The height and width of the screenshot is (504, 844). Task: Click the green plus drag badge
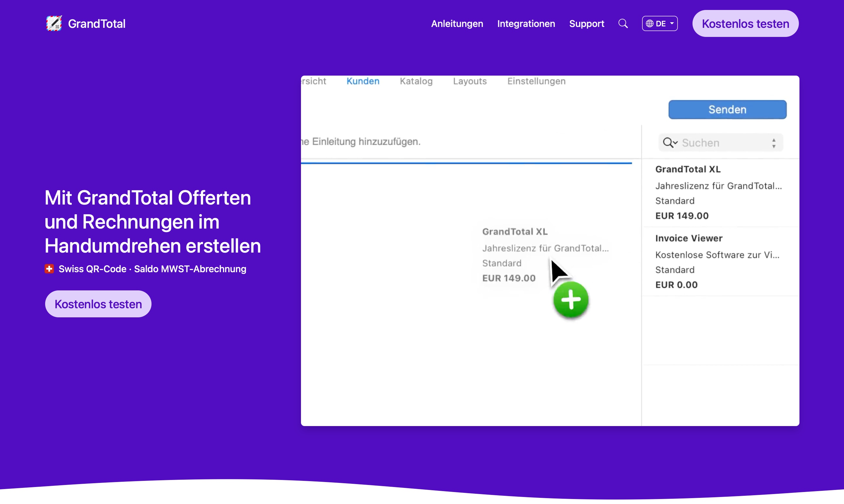[571, 299]
